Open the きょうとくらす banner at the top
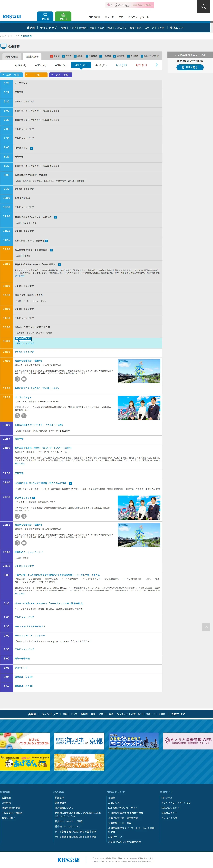213x868 pixels. click(x=130, y=5)
